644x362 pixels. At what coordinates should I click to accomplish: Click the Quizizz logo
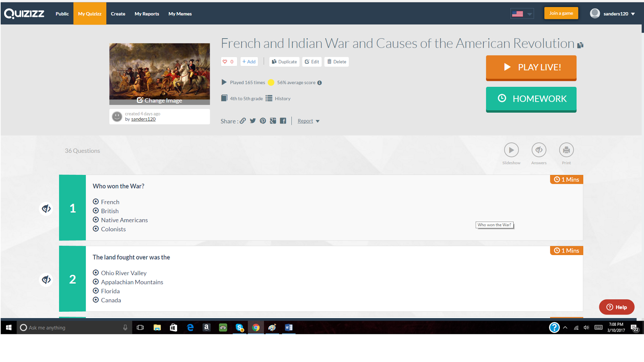click(x=24, y=14)
